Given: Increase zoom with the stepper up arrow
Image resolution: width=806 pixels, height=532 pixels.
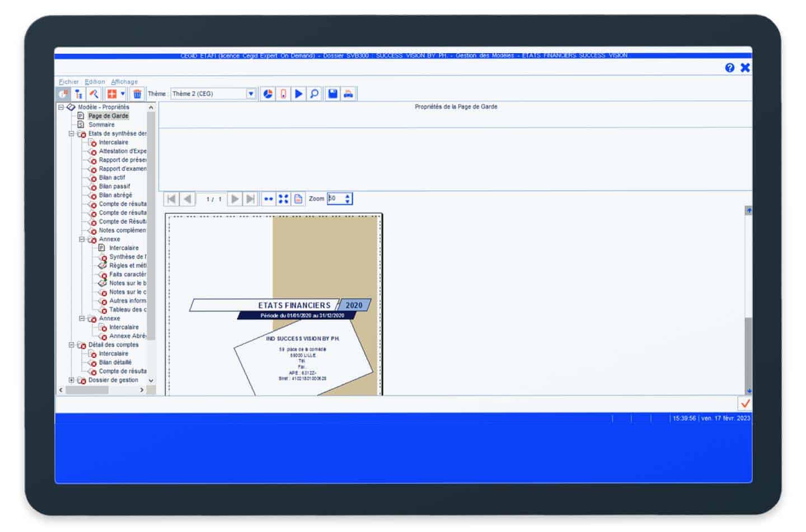Looking at the screenshot, I should click(x=348, y=196).
